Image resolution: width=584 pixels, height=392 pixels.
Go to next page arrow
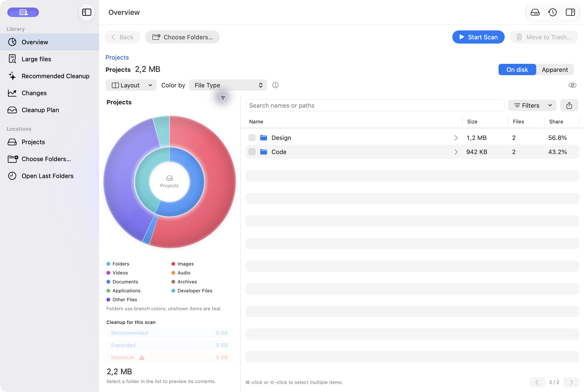tap(571, 382)
